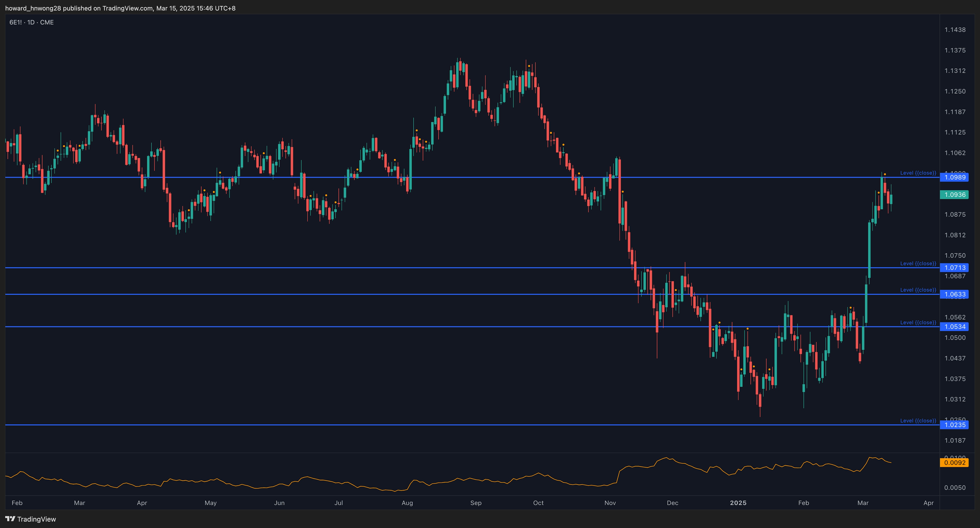Click the Jun label on time axis

point(279,503)
